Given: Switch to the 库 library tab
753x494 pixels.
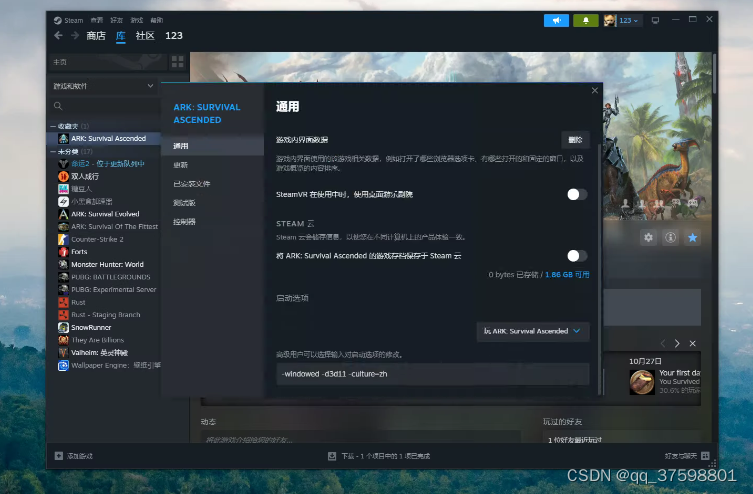Looking at the screenshot, I should (121, 36).
